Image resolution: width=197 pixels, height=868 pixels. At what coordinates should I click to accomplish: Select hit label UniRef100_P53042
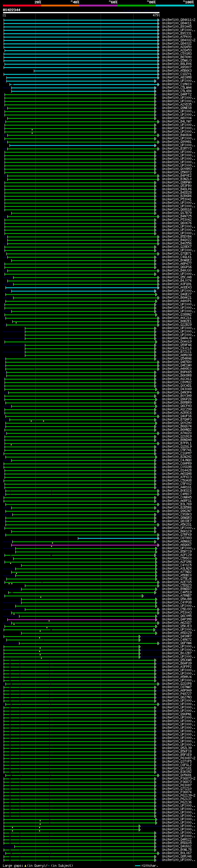pos(177,219)
